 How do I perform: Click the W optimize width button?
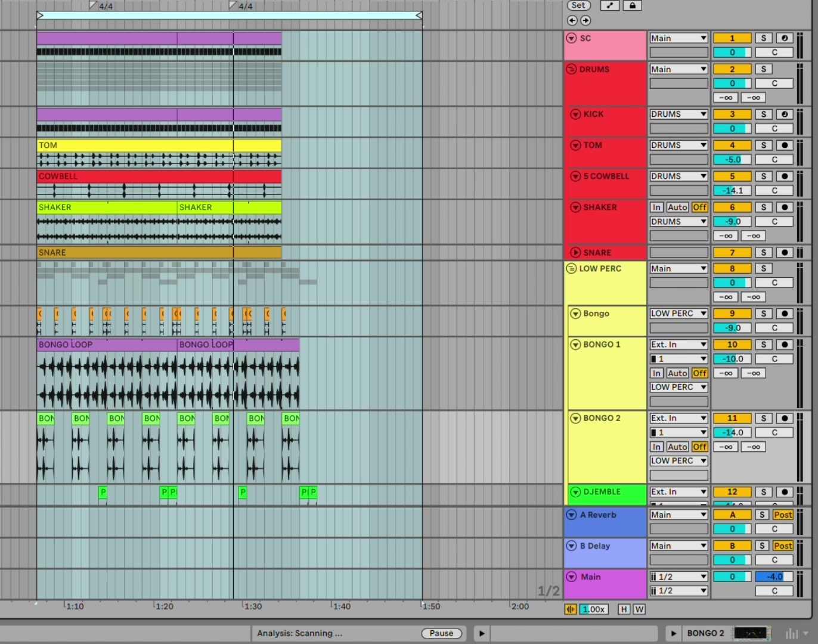pyautogui.click(x=639, y=609)
